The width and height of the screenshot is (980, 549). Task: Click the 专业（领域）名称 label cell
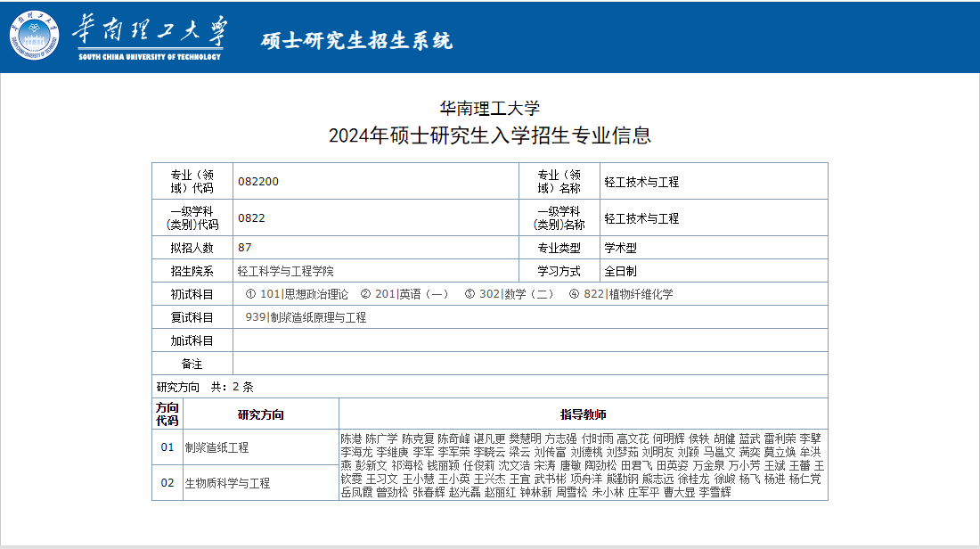pyautogui.click(x=559, y=181)
